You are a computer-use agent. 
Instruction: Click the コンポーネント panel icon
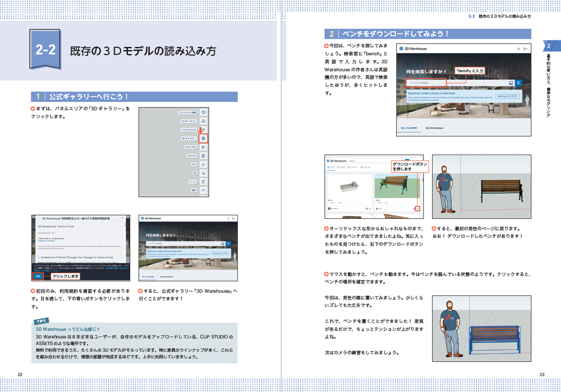[x=203, y=121]
